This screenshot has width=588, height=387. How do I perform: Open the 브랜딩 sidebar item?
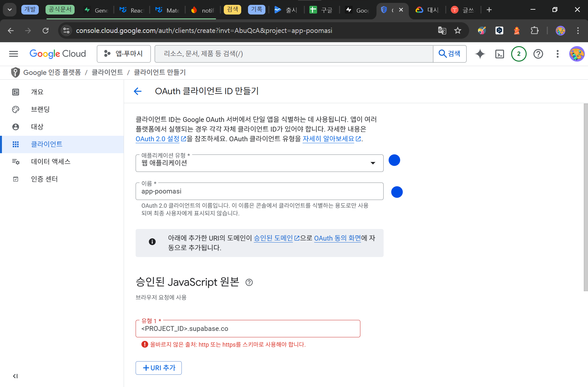click(x=62, y=109)
